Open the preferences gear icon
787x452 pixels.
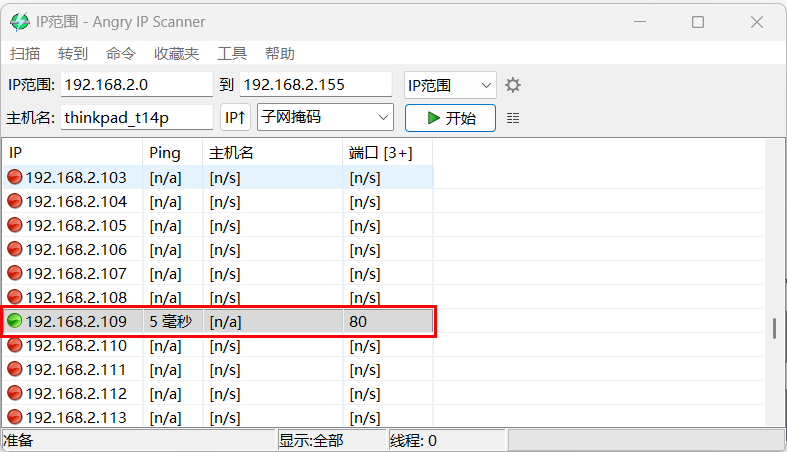tap(512, 85)
